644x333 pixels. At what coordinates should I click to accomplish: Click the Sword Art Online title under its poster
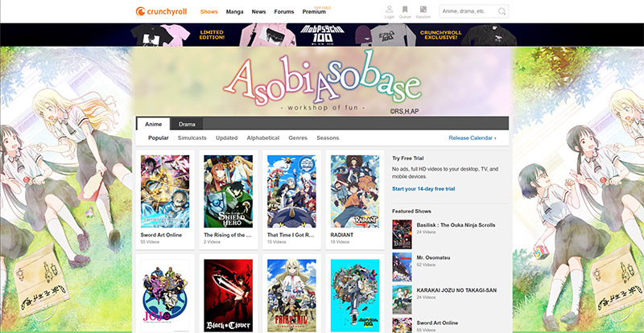tap(161, 235)
